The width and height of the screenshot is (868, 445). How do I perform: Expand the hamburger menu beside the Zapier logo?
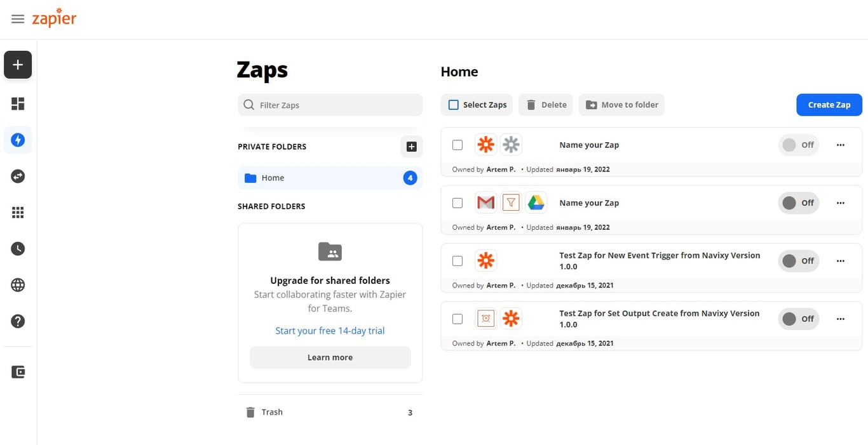(18, 18)
